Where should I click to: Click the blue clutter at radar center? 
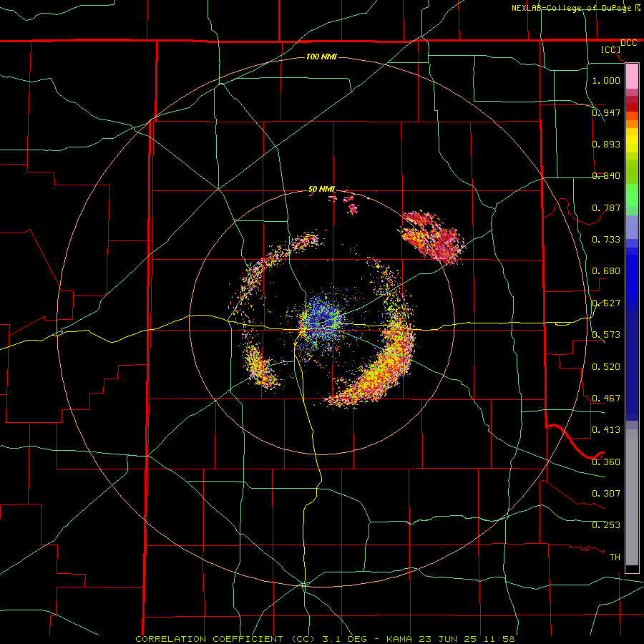323,323
